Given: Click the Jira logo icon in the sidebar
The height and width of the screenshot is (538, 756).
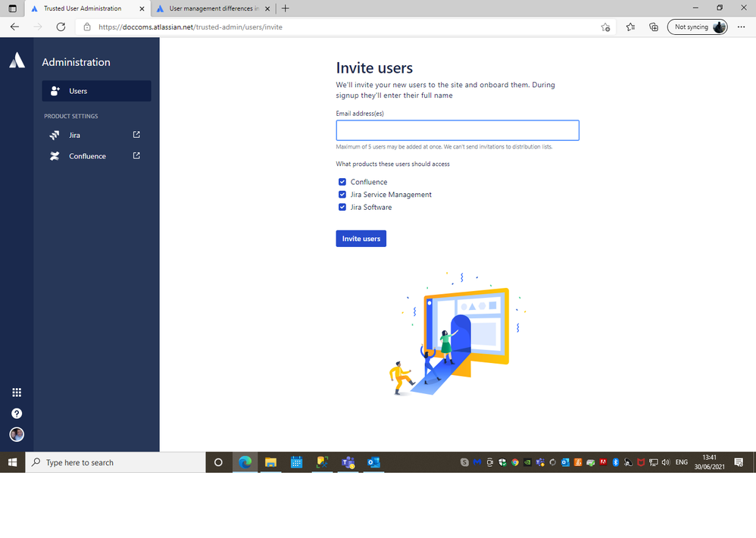Looking at the screenshot, I should [x=55, y=135].
